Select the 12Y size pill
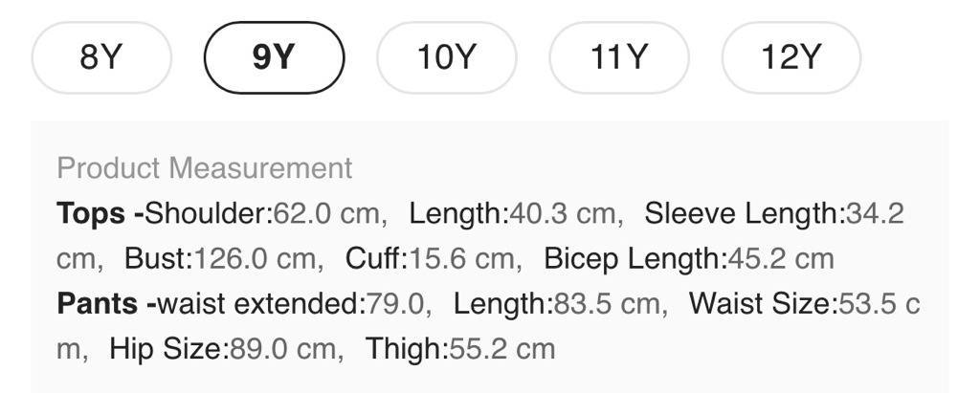The image size is (980, 393). pos(791,58)
